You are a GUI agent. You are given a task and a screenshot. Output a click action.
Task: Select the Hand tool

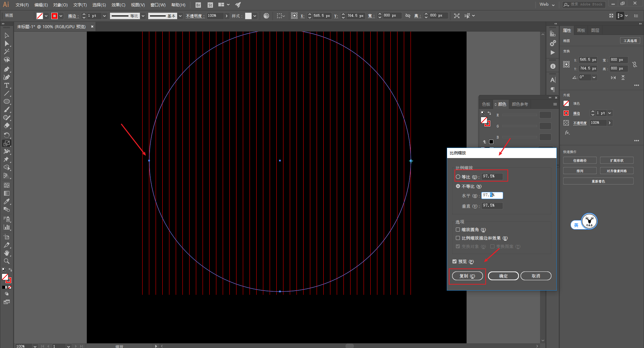click(x=6, y=253)
